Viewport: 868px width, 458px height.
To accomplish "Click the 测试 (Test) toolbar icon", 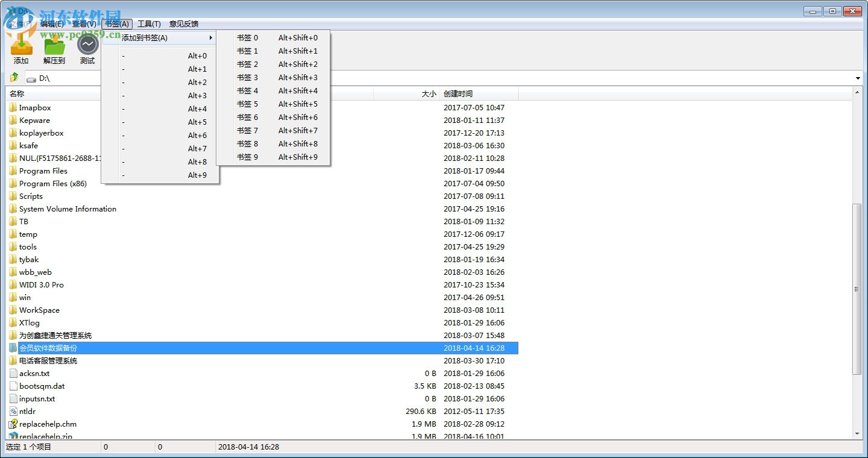I will tap(87, 45).
